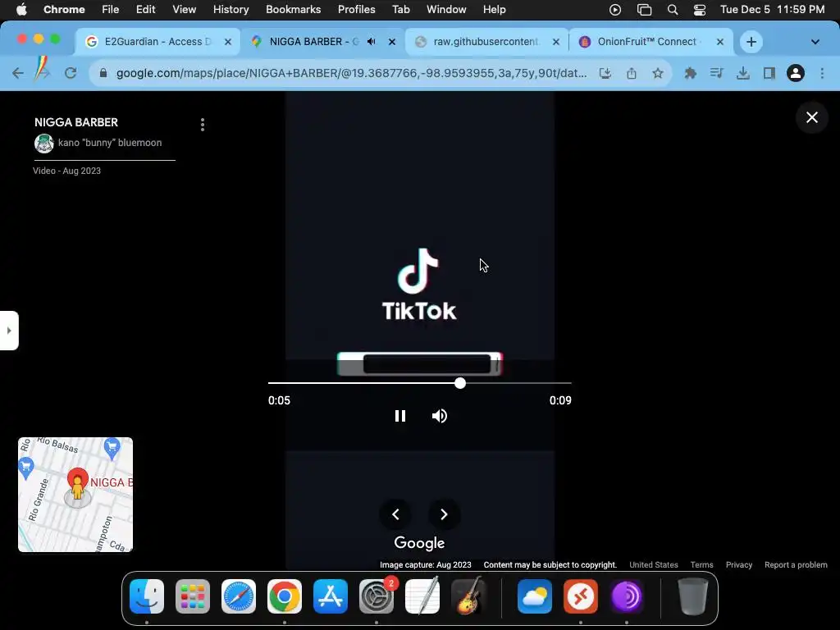Toggle the Chrome side panel
Image resolution: width=840 pixels, height=630 pixels.
coord(769,73)
